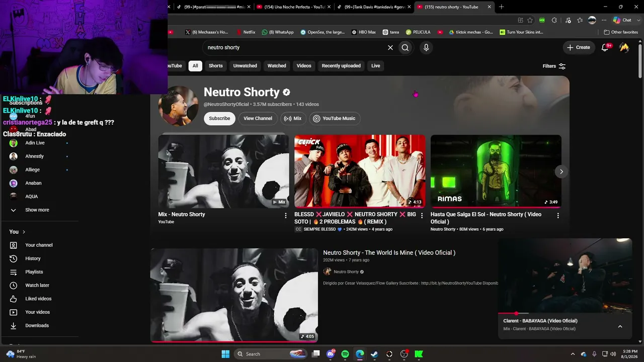Viewport: 644px width, 362px height.
Task: Start voice search with the microphone icon
Action: coord(426,47)
